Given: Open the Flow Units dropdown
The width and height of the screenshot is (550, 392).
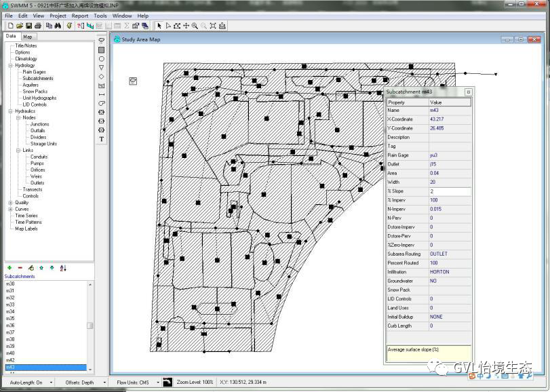Looking at the screenshot, I should point(157,383).
